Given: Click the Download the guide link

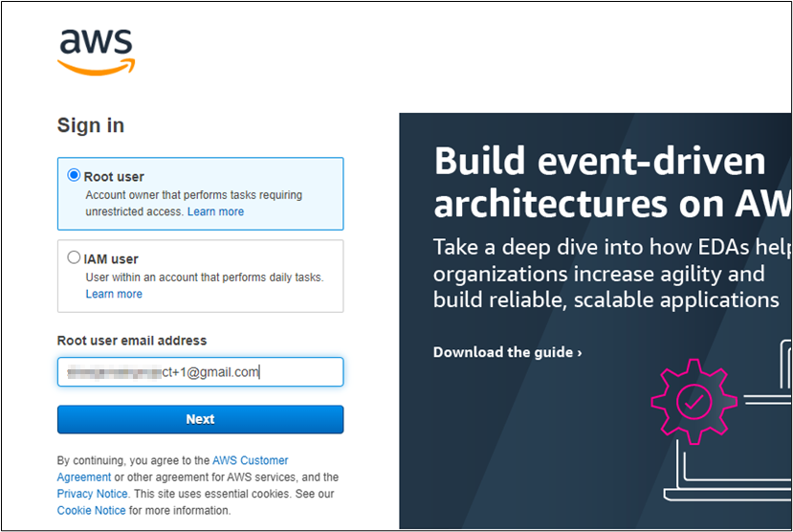Looking at the screenshot, I should (x=503, y=352).
